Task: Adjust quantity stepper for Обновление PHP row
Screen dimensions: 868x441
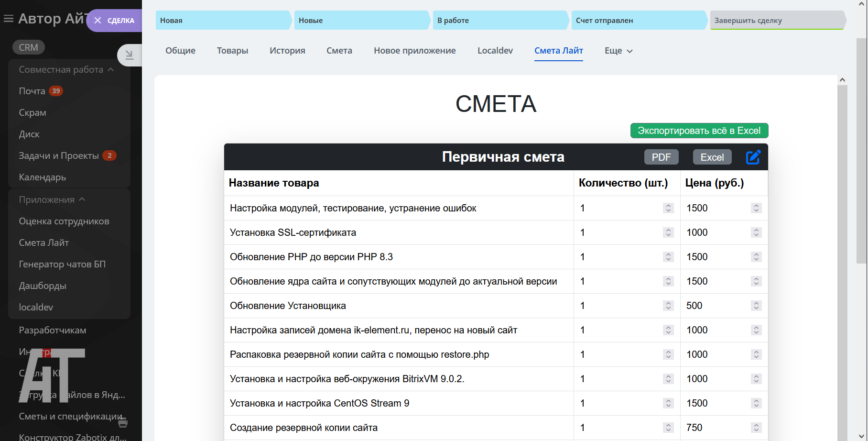Action: 668,257
